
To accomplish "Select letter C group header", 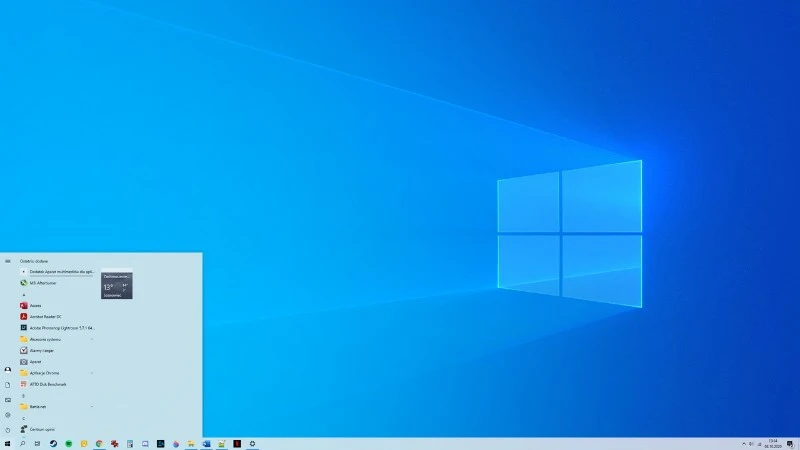I will [23, 418].
